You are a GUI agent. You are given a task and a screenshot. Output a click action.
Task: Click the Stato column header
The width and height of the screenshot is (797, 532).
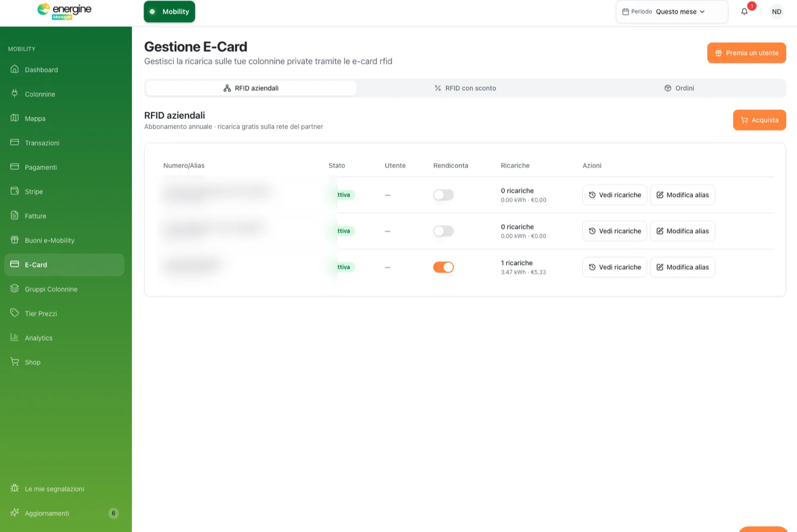[337, 166]
